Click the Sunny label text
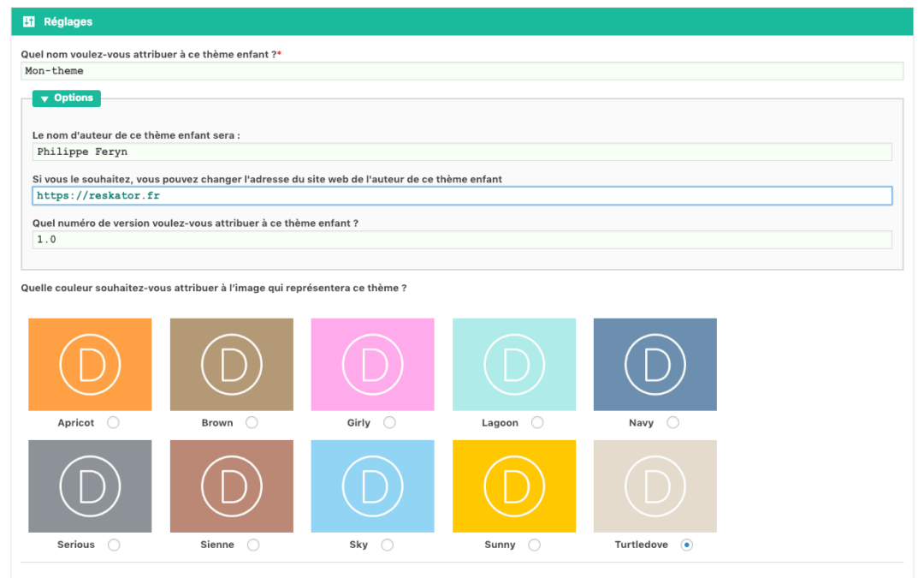 coord(500,545)
